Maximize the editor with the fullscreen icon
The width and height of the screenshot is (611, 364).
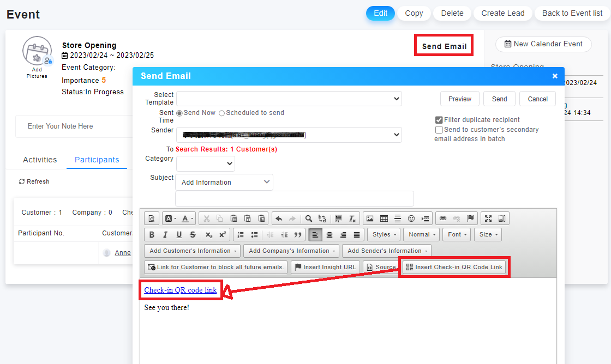488,219
